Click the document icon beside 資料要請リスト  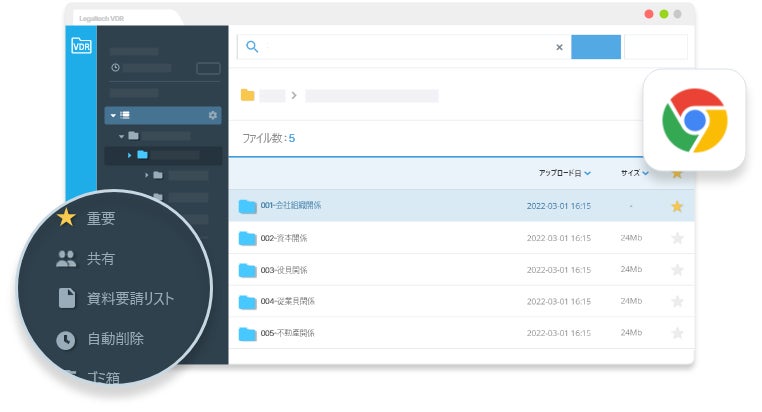(x=67, y=298)
